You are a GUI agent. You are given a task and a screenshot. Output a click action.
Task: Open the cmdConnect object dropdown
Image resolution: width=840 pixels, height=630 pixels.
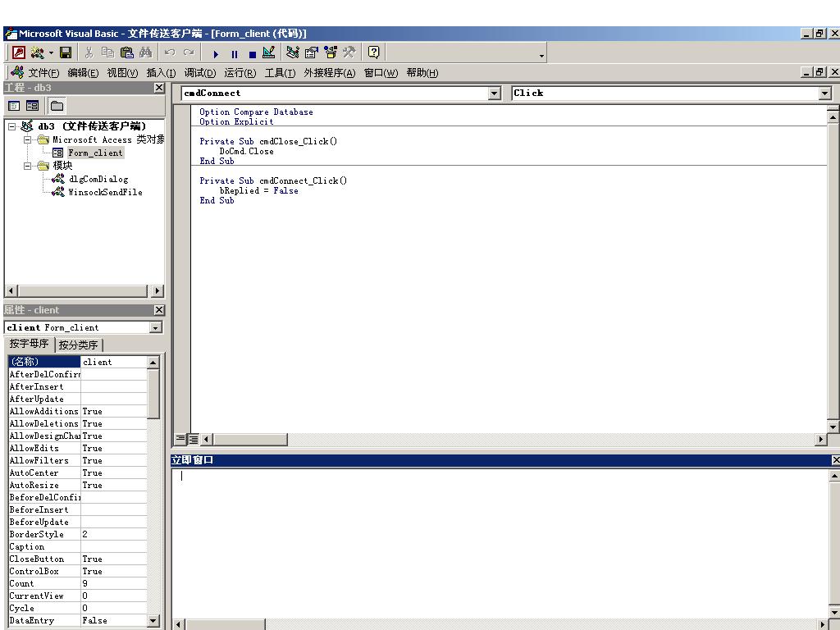coord(495,94)
